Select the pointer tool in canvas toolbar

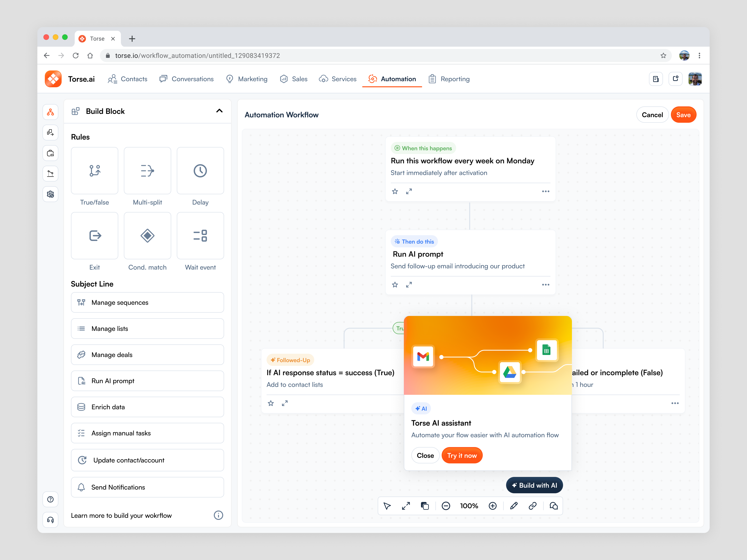pos(387,506)
